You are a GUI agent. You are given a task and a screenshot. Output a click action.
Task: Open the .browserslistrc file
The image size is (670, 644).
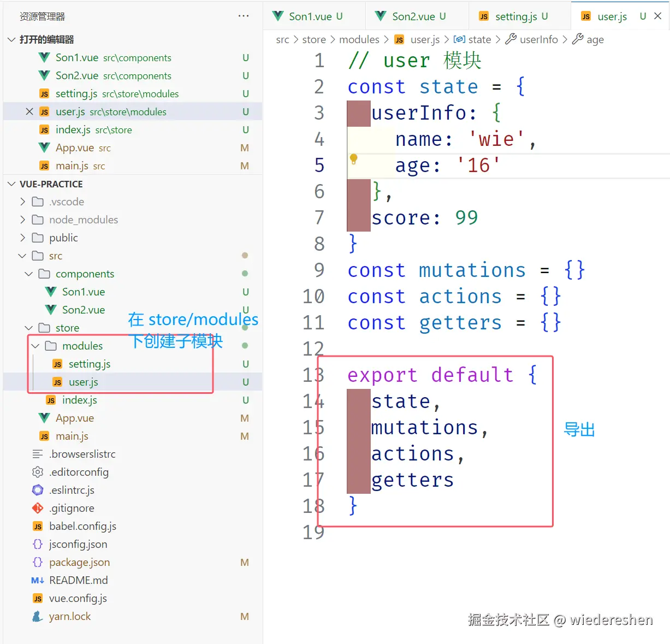133,454
